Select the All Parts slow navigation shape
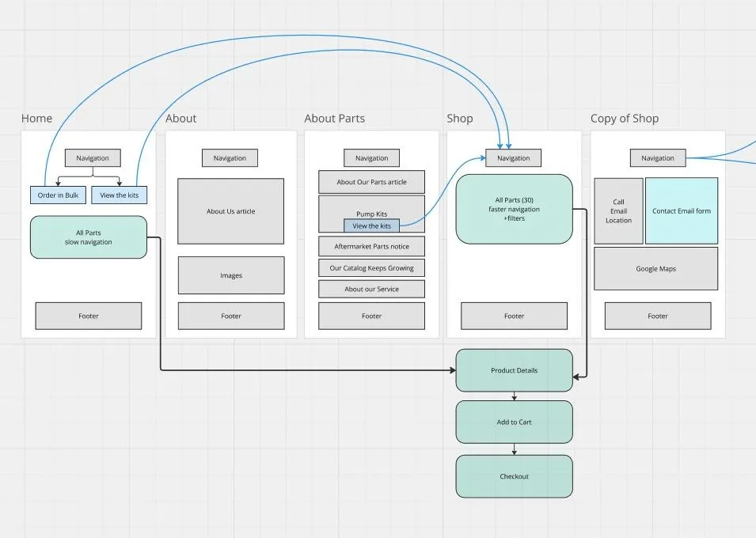This screenshot has height=538, width=756. pos(88,237)
